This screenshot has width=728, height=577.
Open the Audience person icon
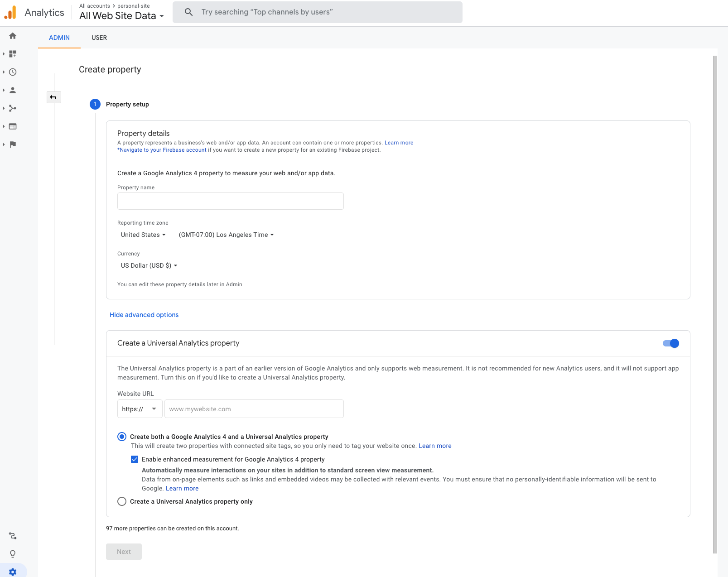tap(13, 90)
